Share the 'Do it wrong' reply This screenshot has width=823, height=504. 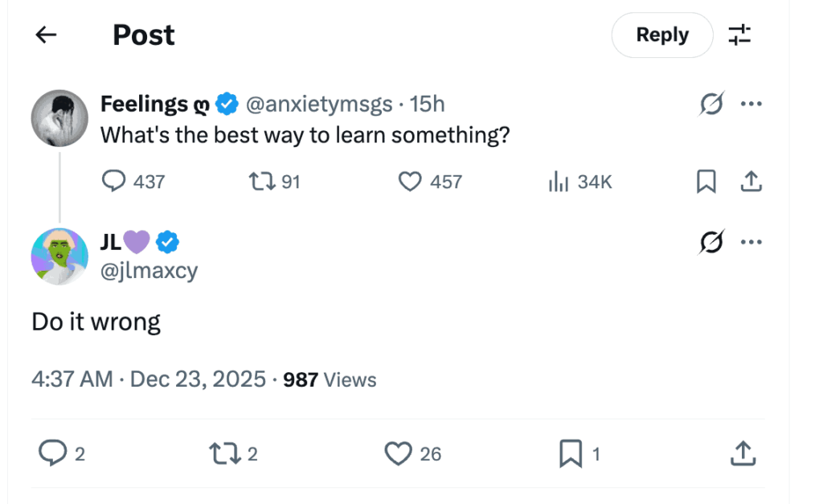(x=743, y=453)
